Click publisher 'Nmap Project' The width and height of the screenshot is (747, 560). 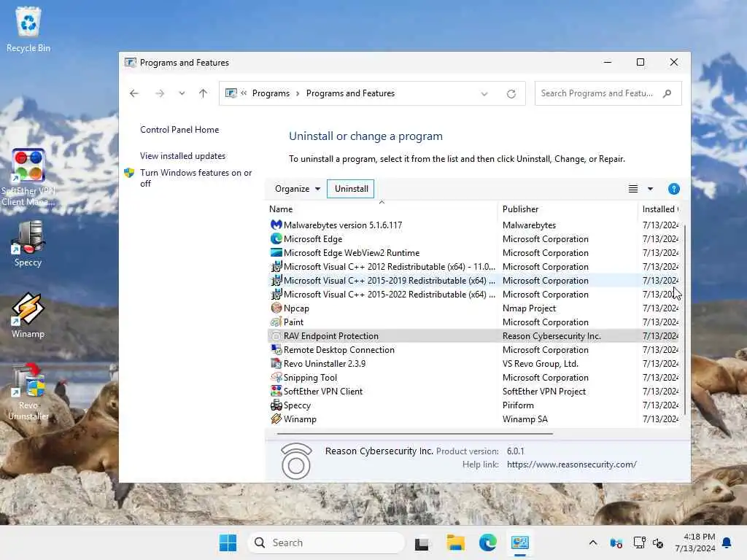(529, 308)
